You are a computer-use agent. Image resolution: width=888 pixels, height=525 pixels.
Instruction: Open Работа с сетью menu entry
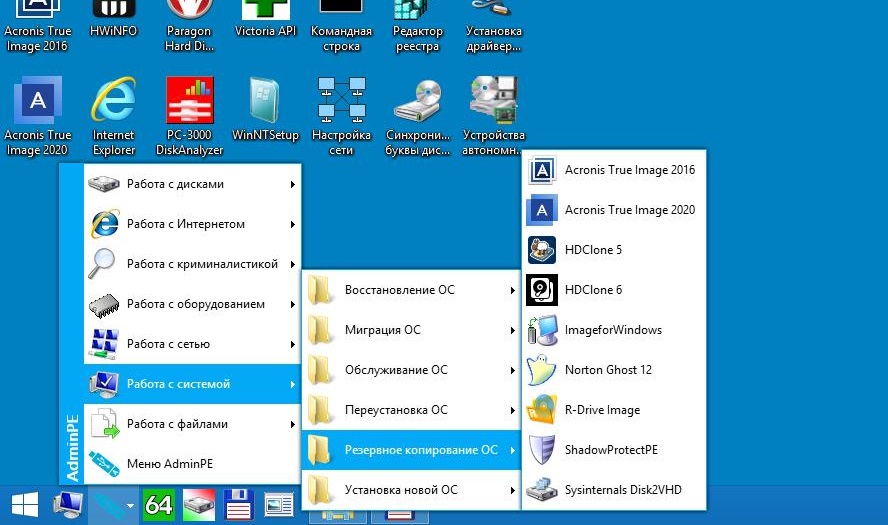192,344
